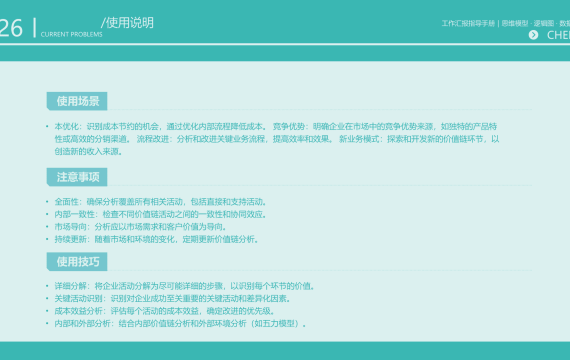Select the 注意事项 section header
This screenshot has height=360, width=570.
[77, 177]
